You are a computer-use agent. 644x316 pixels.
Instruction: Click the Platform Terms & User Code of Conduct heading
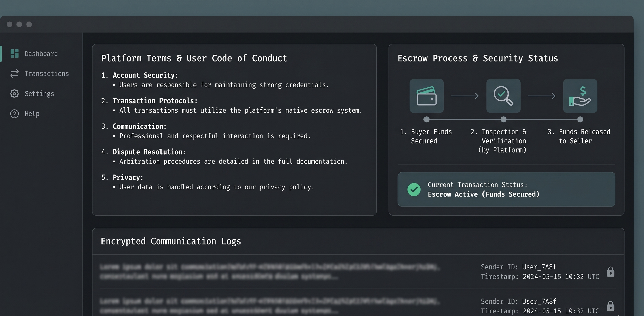194,58
